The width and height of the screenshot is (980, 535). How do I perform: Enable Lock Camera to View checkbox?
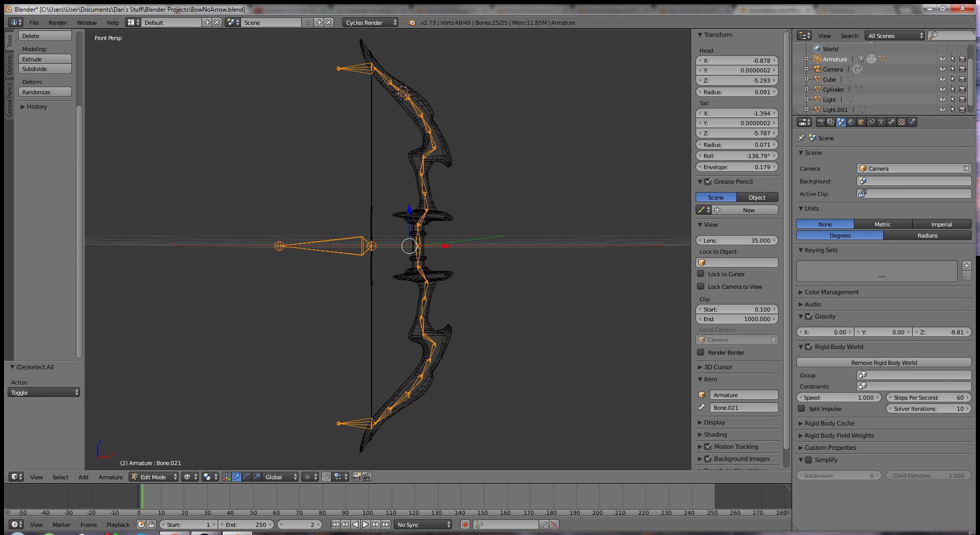pos(701,286)
